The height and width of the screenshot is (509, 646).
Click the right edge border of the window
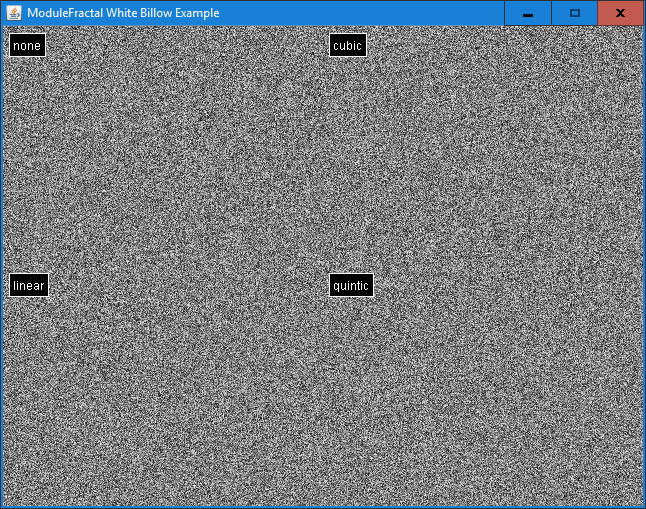point(644,260)
